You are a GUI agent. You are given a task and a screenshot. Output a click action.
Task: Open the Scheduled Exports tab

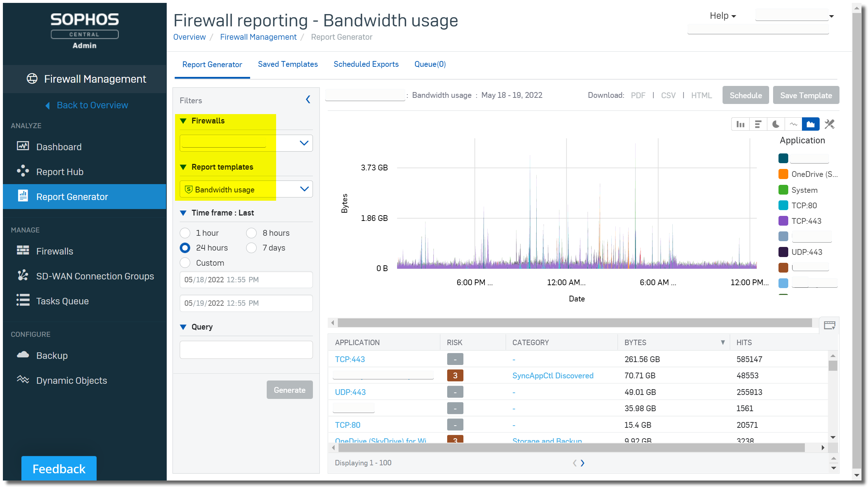click(366, 64)
